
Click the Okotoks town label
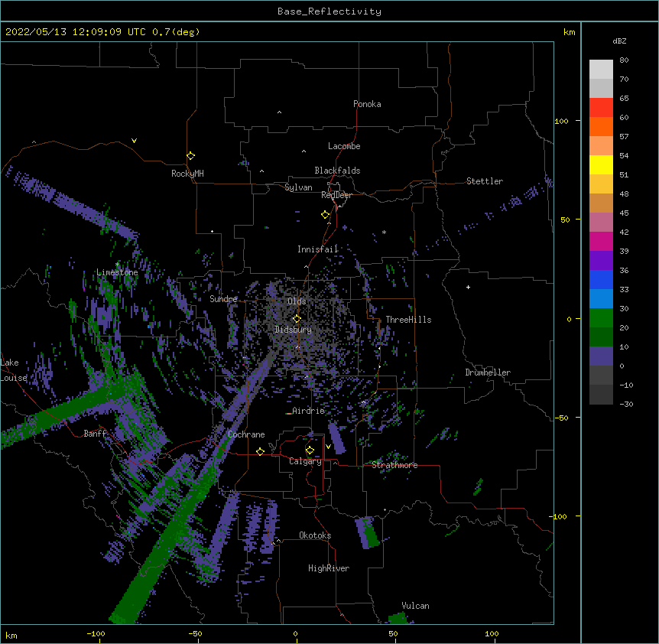[315, 535]
